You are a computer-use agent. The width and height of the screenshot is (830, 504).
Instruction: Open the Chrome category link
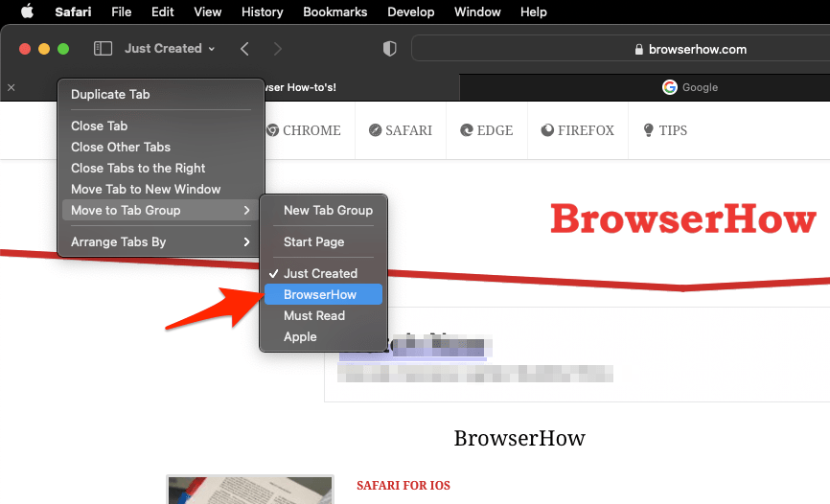303,130
